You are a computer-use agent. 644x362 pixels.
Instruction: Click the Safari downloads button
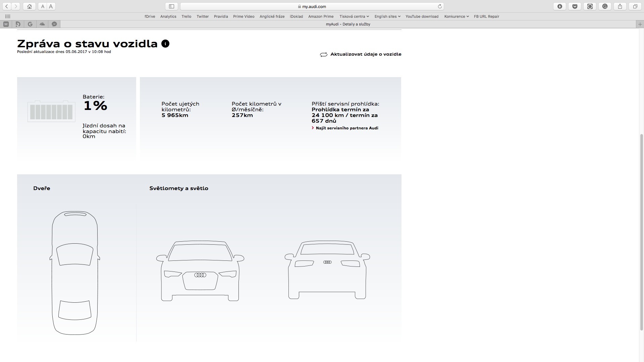pos(559,6)
